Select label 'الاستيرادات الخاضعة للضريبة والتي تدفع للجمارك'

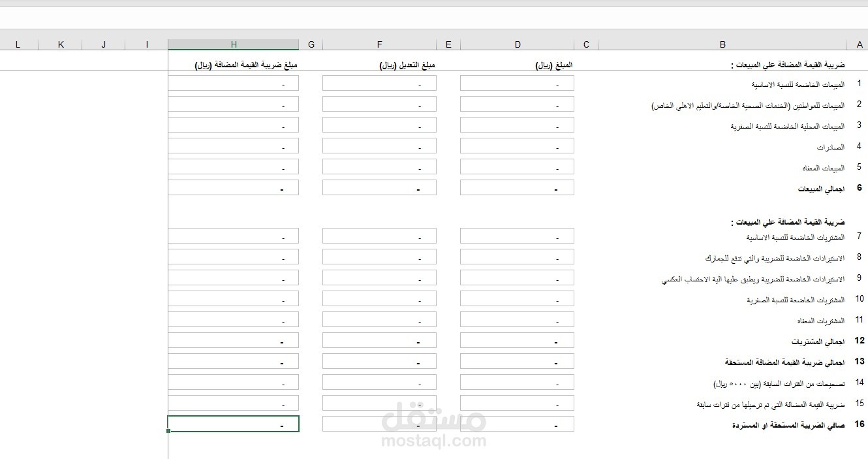(x=775, y=259)
